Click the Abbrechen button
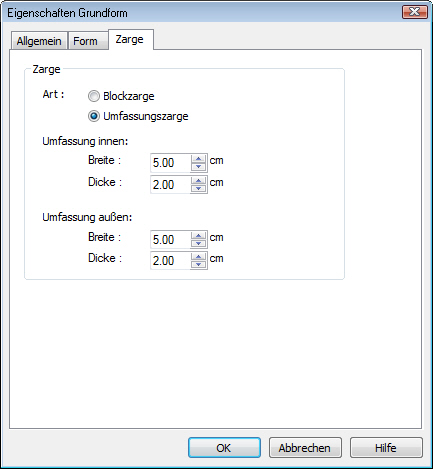The width and height of the screenshot is (433, 469). 305,448
